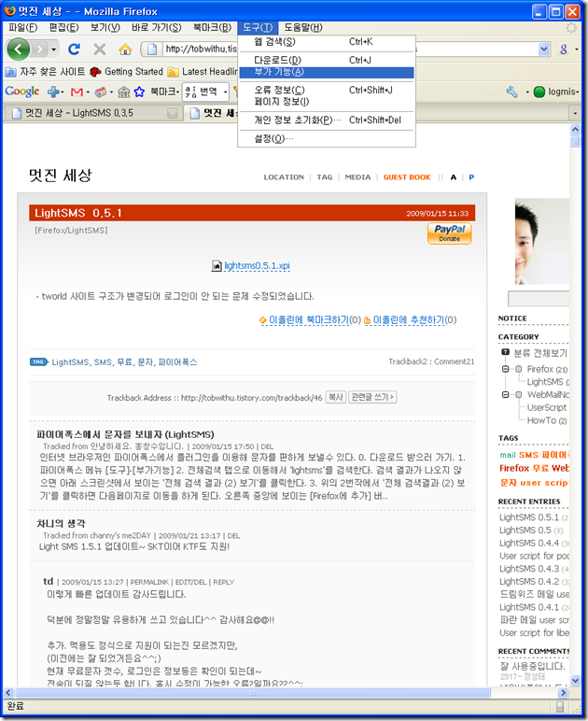
Task: Collapse the WebMailNotifier category tree node
Action: click(505, 394)
